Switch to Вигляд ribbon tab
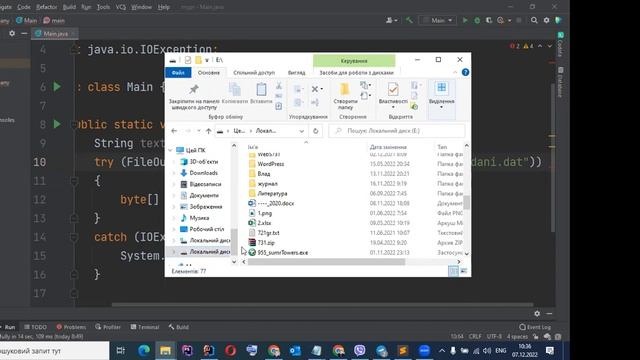Image resolution: width=640 pixels, height=360 pixels. [x=297, y=73]
